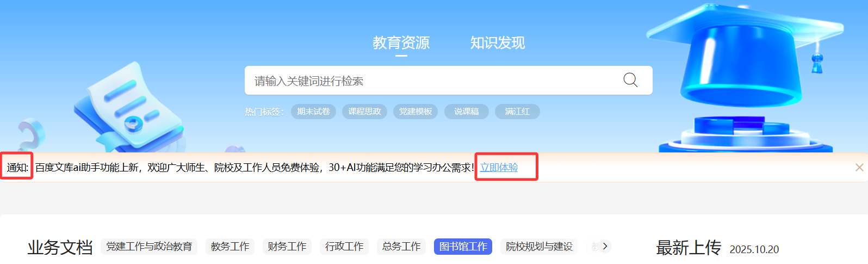View the 院校规划与建设 category
The width and height of the screenshot is (868, 264).
pyautogui.click(x=539, y=247)
